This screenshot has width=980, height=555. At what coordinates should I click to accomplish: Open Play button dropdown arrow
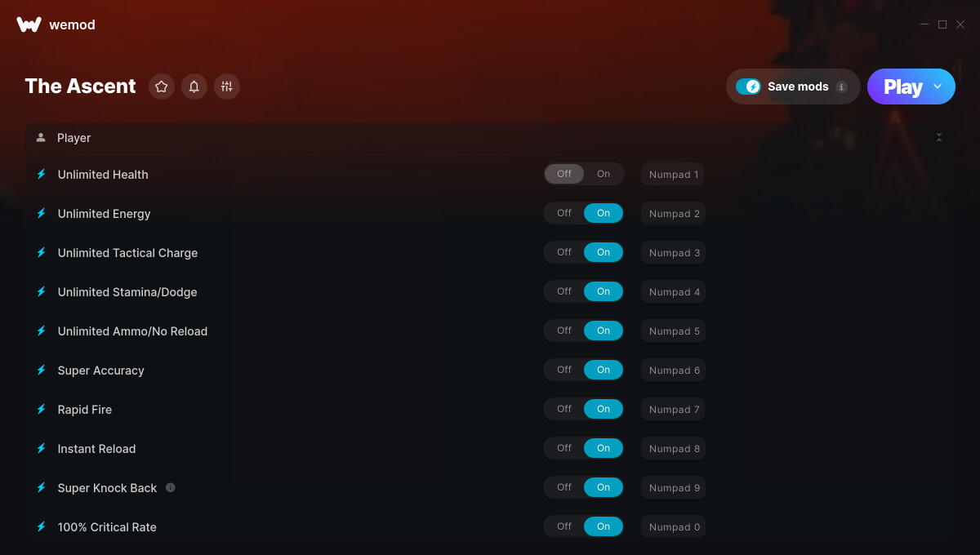[938, 87]
